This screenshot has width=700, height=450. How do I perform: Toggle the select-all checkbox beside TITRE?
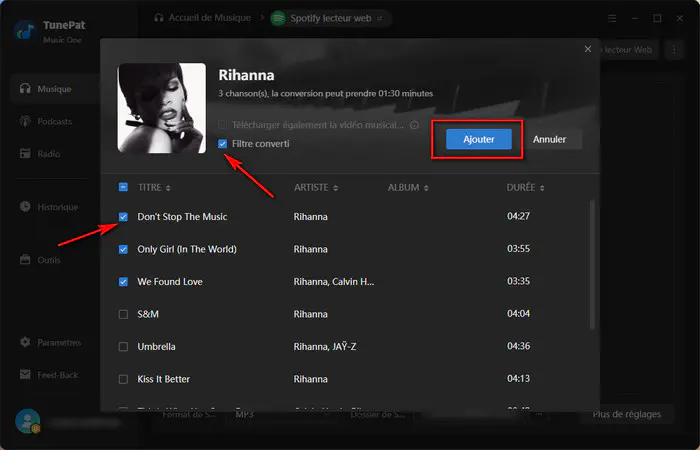tap(123, 187)
